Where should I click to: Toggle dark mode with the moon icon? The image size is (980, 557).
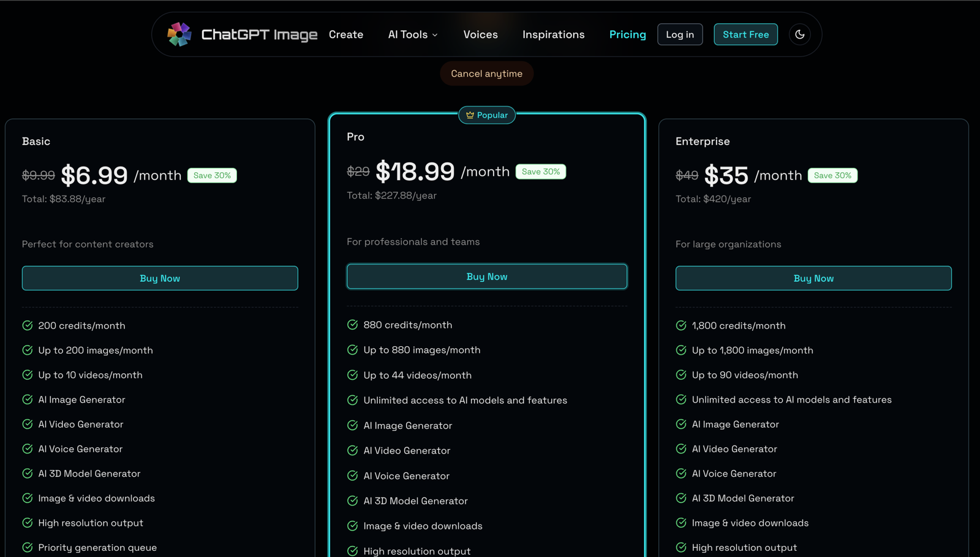click(800, 34)
